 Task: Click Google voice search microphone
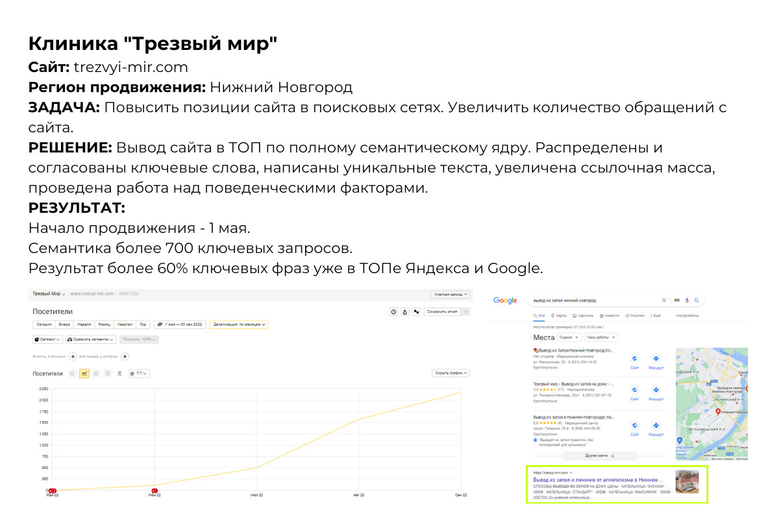[687, 300]
